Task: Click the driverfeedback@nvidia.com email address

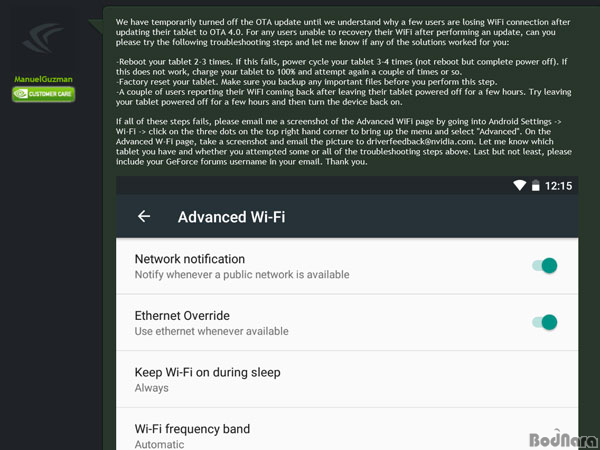Action: point(421,142)
